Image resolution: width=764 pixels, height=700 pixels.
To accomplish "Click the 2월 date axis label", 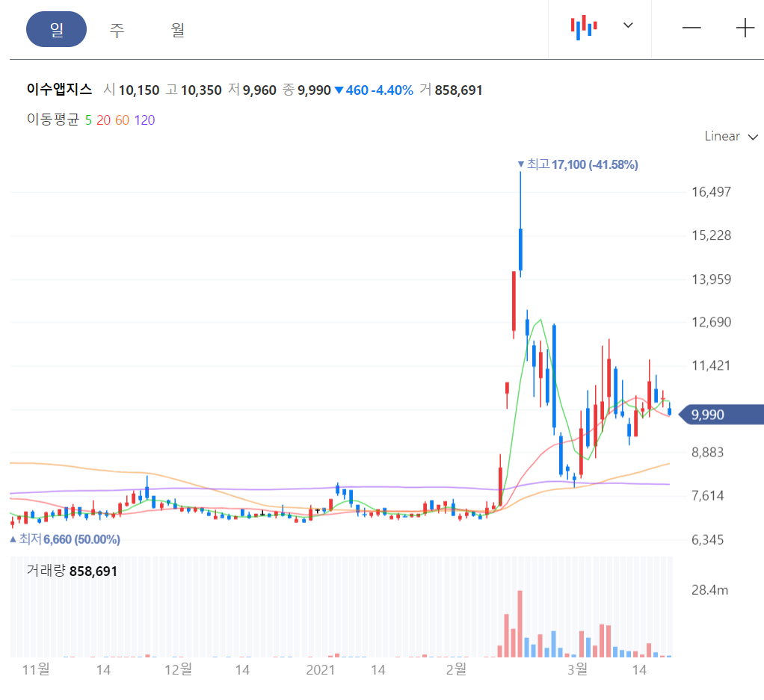I will click(457, 670).
